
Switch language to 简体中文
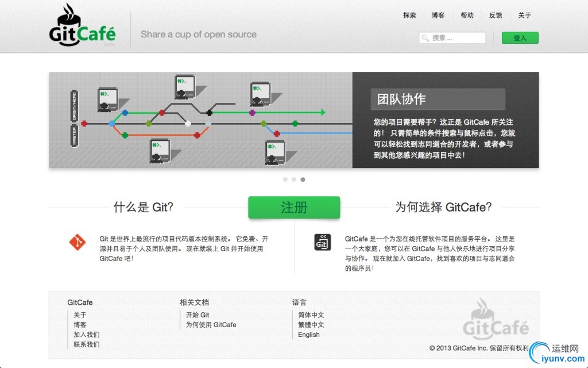point(311,315)
